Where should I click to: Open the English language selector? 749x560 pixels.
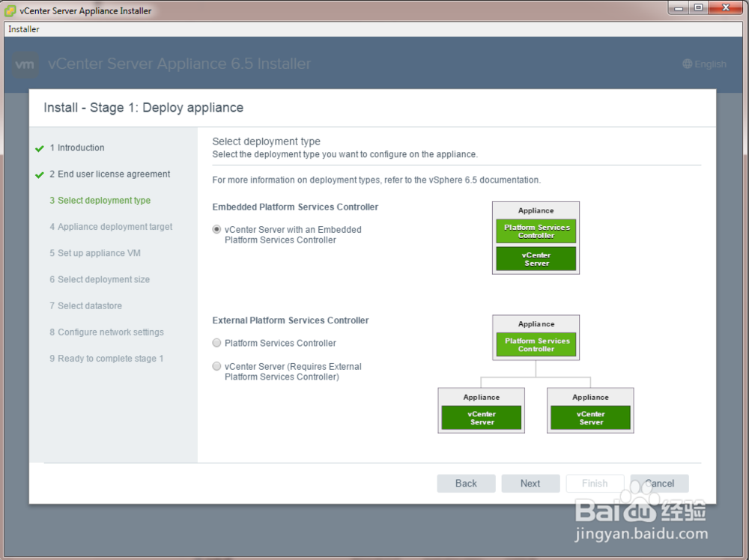[705, 64]
